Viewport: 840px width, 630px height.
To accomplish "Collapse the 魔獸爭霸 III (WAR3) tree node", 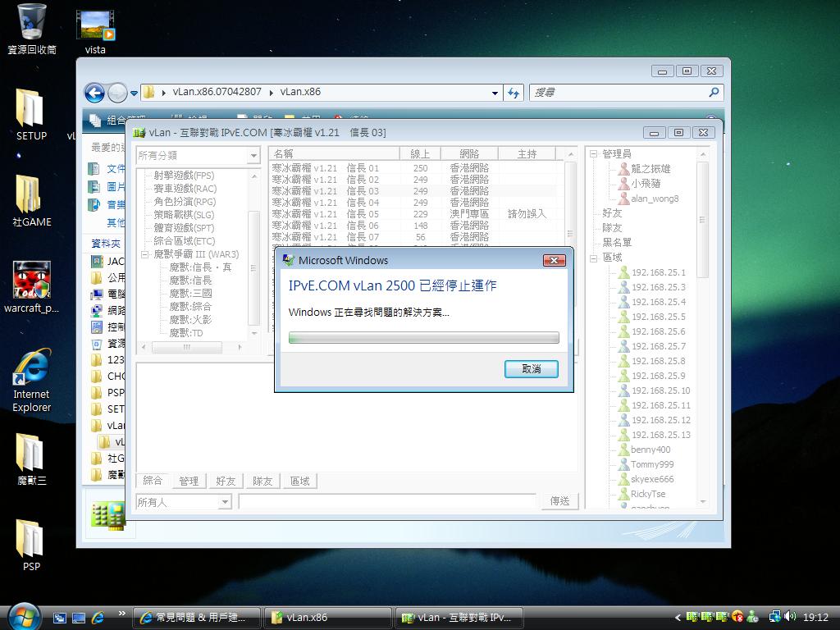I will coord(144,254).
